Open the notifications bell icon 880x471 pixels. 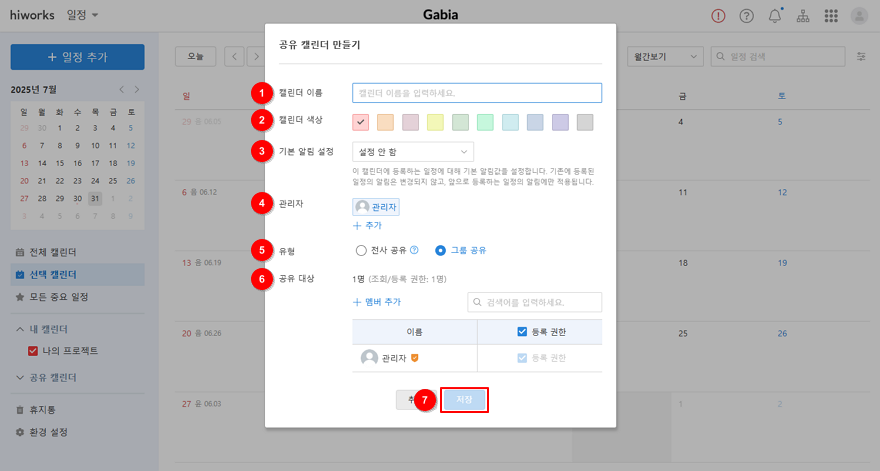(774, 16)
